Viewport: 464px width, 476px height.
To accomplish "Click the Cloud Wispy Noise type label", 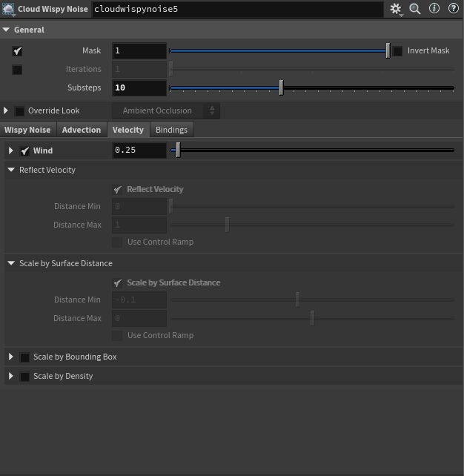I will click(x=53, y=9).
